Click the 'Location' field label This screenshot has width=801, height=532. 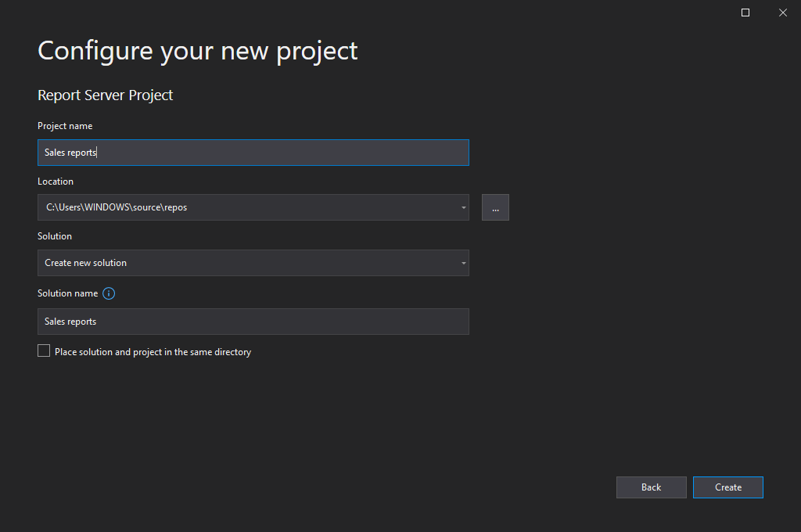point(56,182)
